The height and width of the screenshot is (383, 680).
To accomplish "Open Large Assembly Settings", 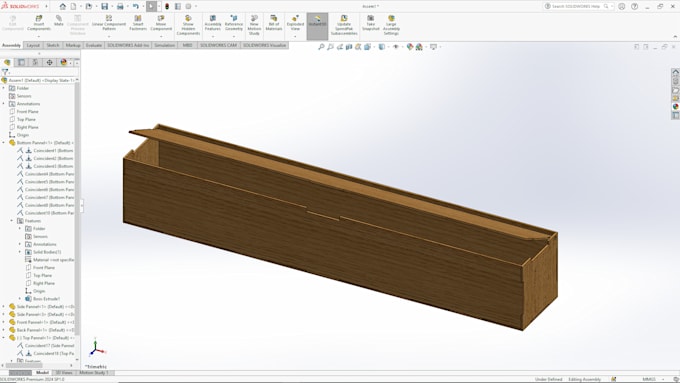I will [391, 25].
